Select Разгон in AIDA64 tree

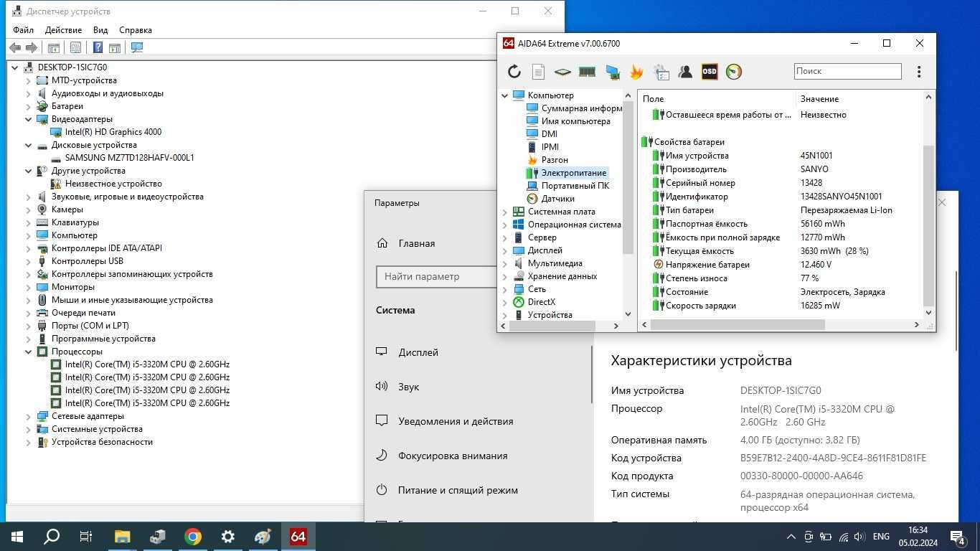(x=555, y=160)
